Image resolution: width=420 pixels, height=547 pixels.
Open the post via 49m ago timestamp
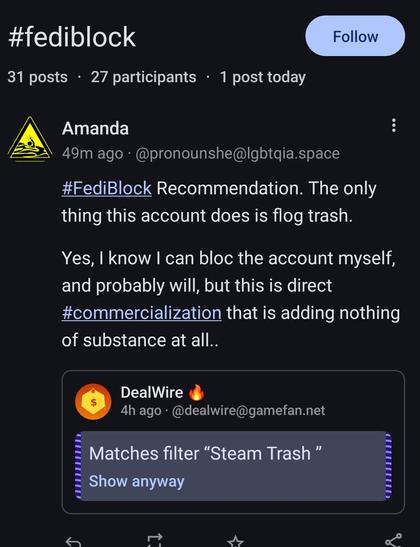point(92,153)
